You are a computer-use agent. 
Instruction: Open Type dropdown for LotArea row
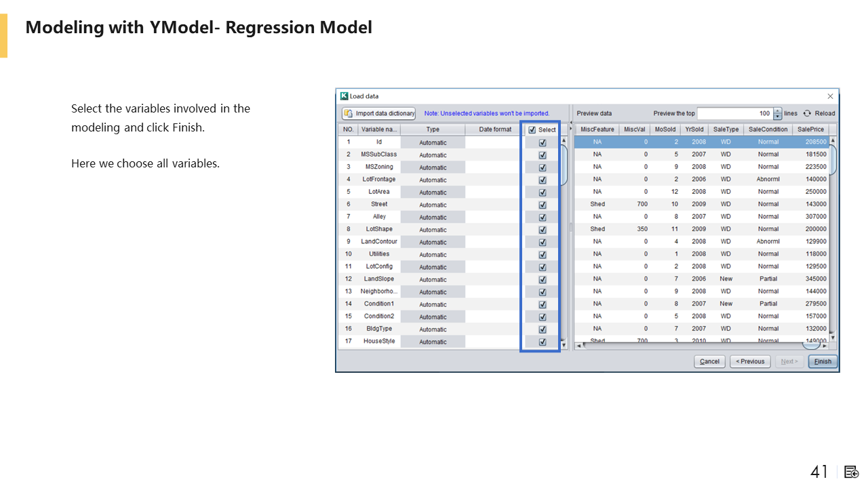(x=433, y=192)
